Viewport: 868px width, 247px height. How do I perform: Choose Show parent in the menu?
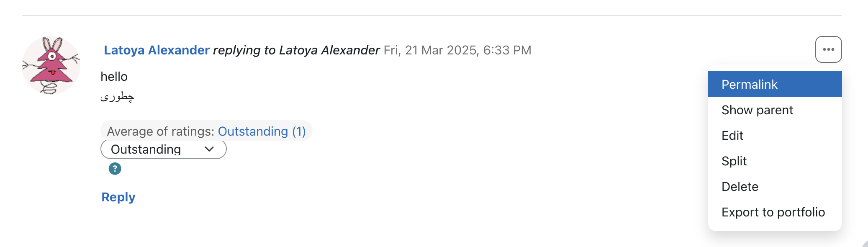[x=775, y=110]
